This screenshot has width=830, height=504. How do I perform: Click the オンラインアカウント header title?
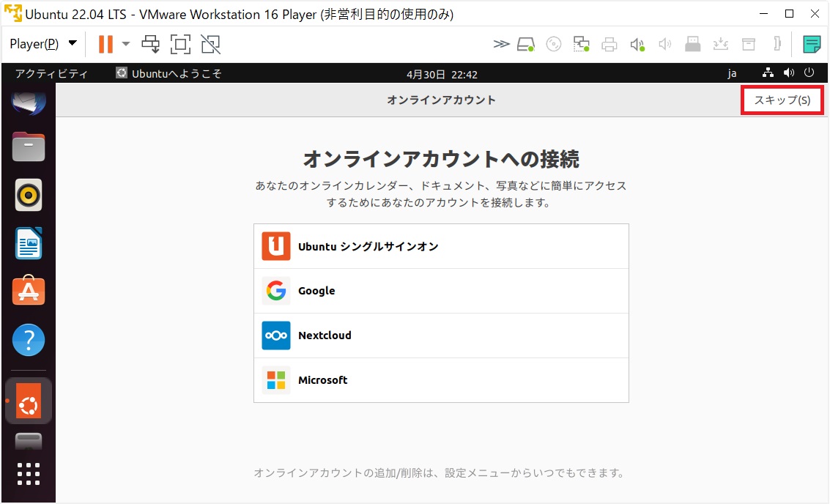click(x=442, y=100)
